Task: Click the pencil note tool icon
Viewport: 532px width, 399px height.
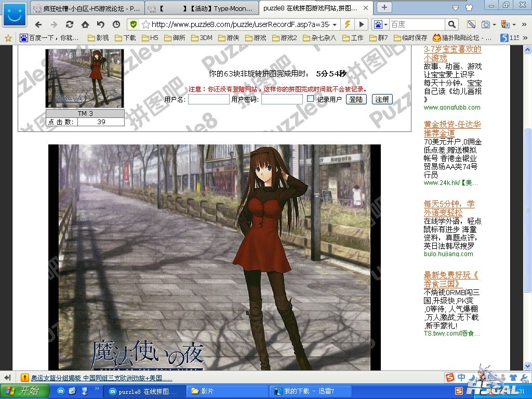Action: click(x=471, y=24)
